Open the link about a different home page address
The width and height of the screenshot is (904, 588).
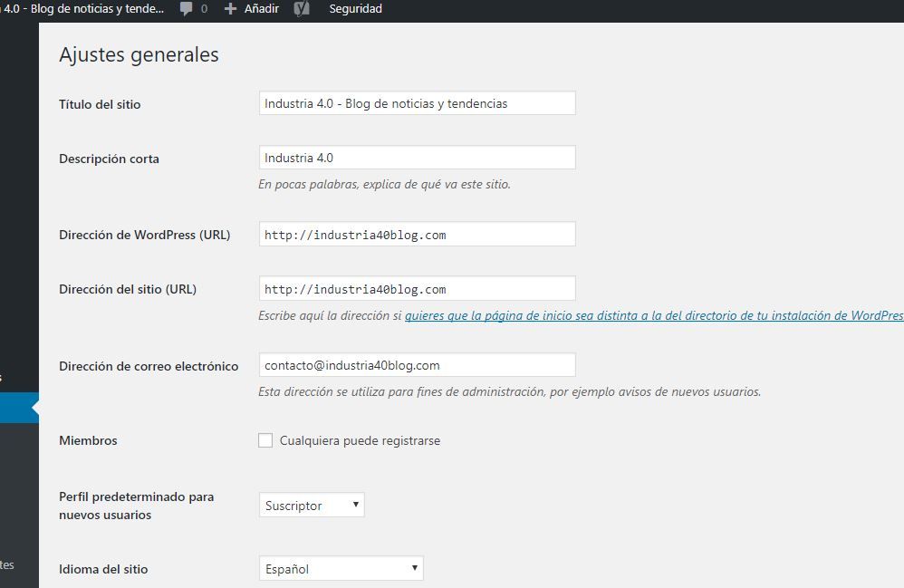tap(654, 315)
